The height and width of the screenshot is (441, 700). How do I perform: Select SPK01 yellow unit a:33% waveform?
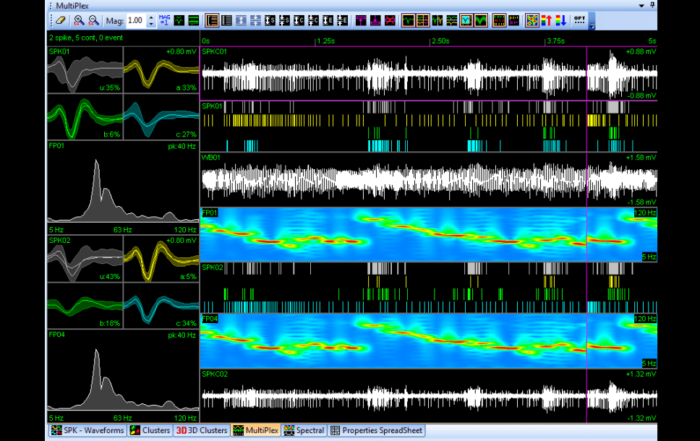[161, 70]
